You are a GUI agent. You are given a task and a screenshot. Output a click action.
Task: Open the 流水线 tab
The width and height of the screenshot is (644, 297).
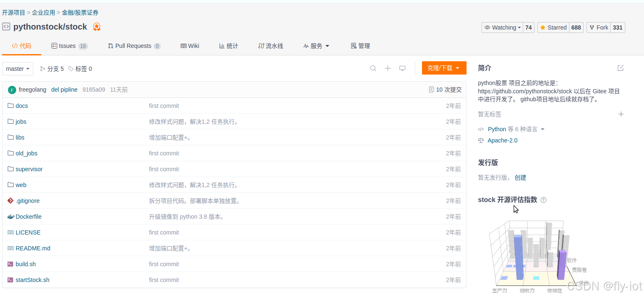[271, 46]
